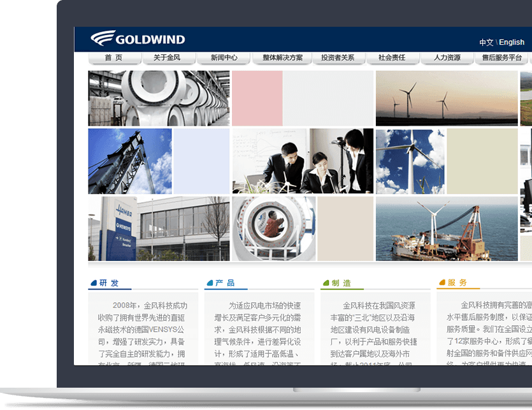This screenshot has height=410, width=532.
Task: Select 整体解决方案 from the navigation bar
Action: click(282, 58)
